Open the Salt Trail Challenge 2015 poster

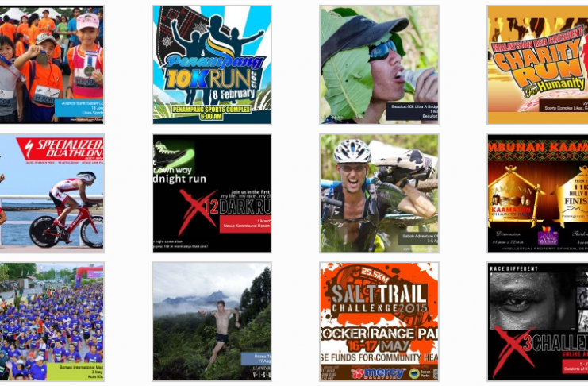click(379, 322)
